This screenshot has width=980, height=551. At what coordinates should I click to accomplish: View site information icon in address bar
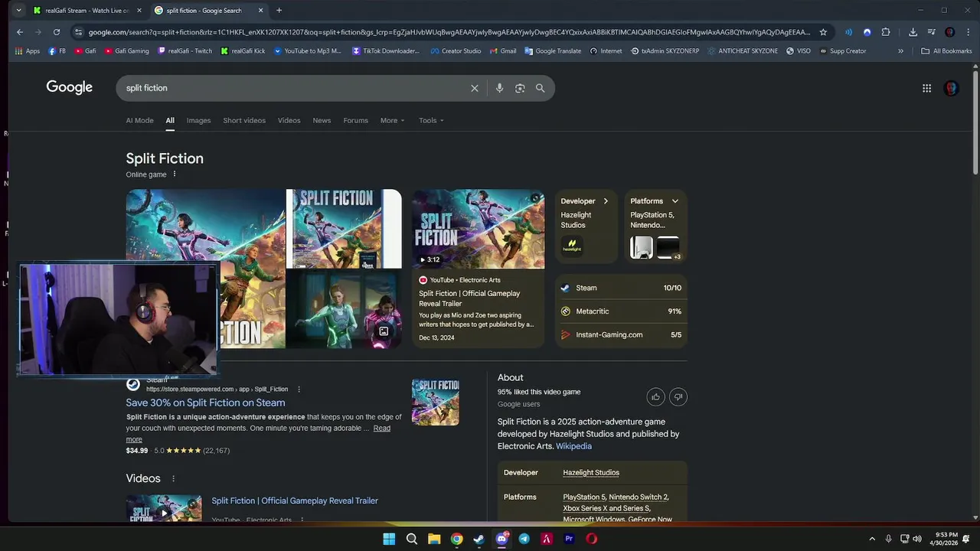click(78, 32)
